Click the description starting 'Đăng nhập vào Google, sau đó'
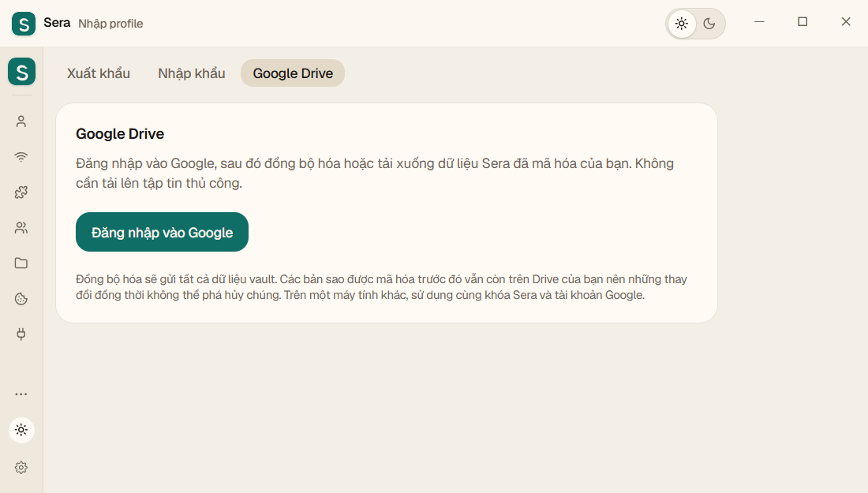The image size is (868, 493). click(x=375, y=174)
